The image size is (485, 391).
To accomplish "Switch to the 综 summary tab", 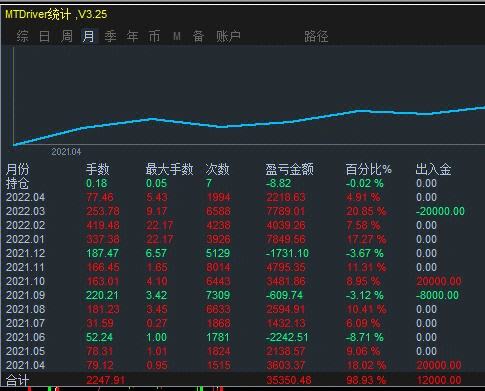I will [x=23, y=36].
